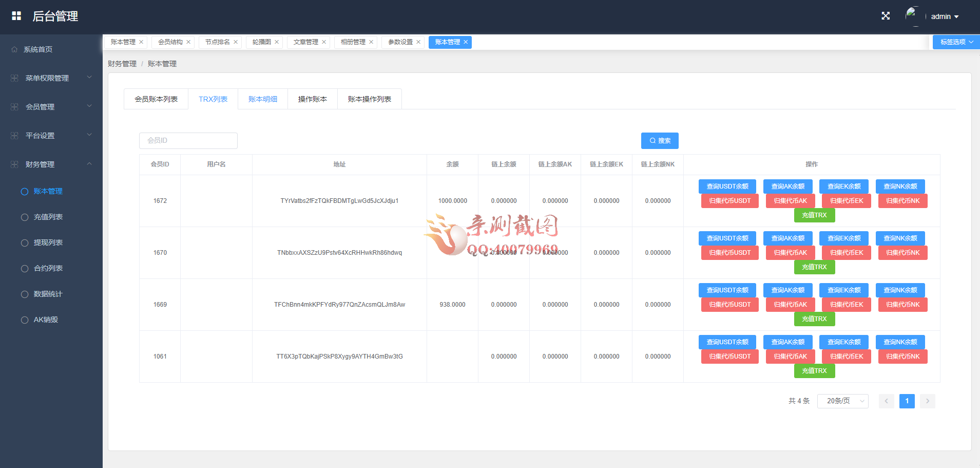Click the 会员管理 module icon in sidebar
This screenshot has height=468, width=980.
13,106
